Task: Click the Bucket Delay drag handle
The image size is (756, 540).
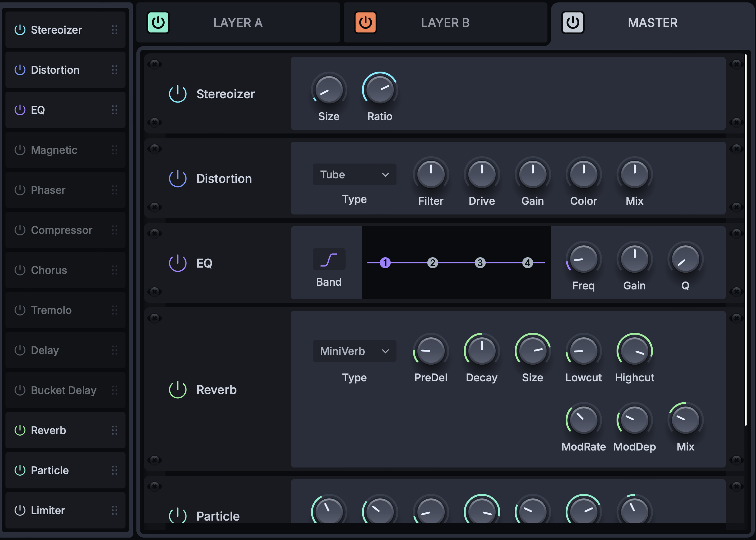Action: [115, 390]
